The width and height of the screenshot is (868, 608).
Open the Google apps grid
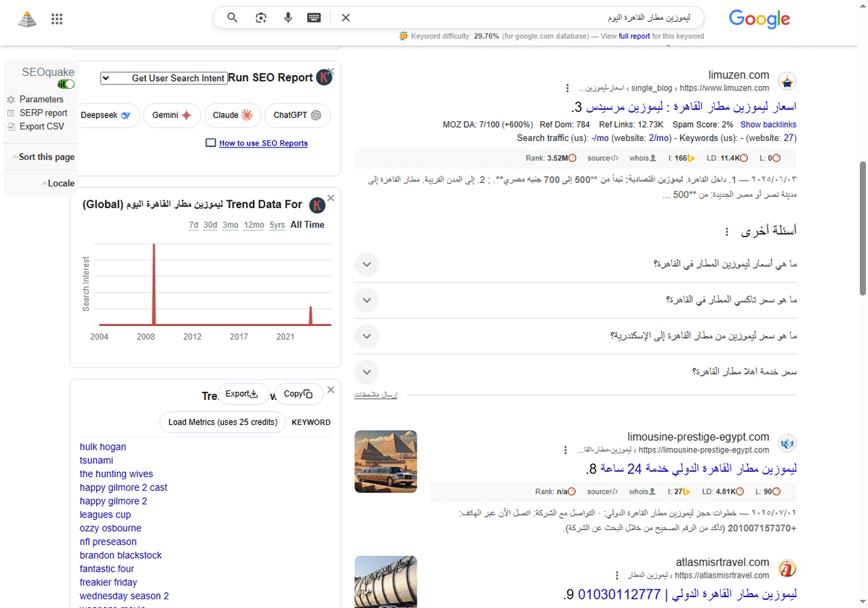[x=56, y=19]
